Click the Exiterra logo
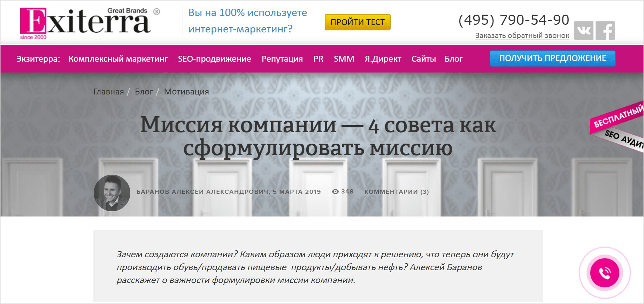Screen dimensions: 644x304 pos(90,23)
